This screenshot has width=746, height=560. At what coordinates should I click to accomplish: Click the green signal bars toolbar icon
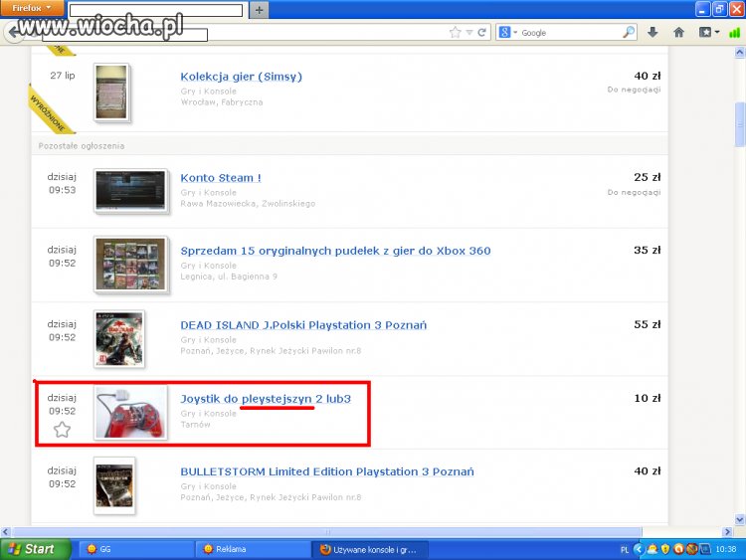tap(735, 33)
